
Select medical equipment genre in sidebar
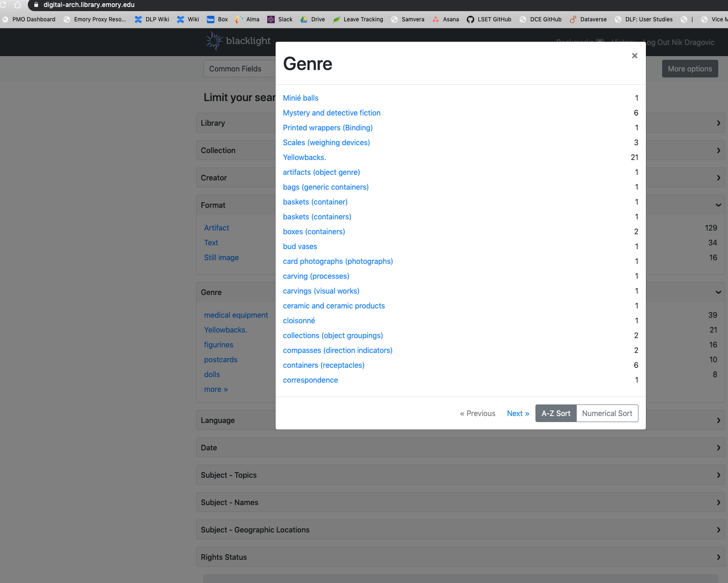pyautogui.click(x=236, y=315)
